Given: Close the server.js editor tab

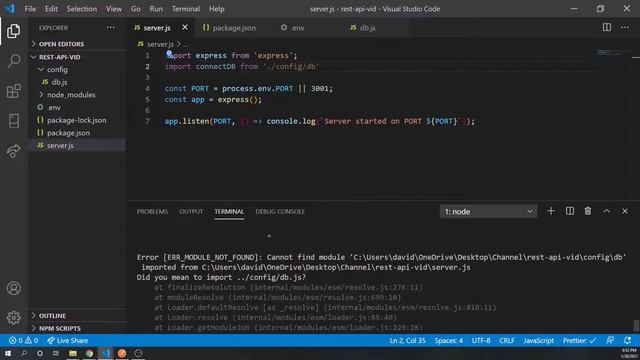Looking at the screenshot, I should [185, 27].
